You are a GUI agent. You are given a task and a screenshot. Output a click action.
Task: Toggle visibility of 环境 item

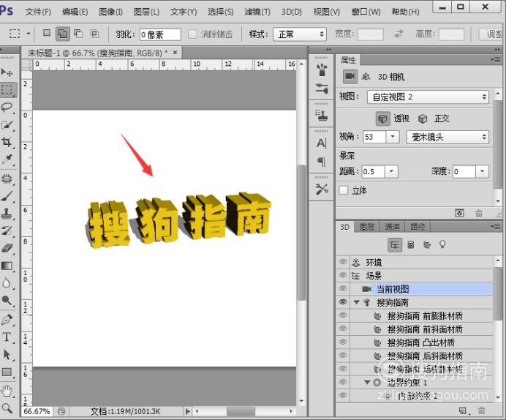(343, 262)
